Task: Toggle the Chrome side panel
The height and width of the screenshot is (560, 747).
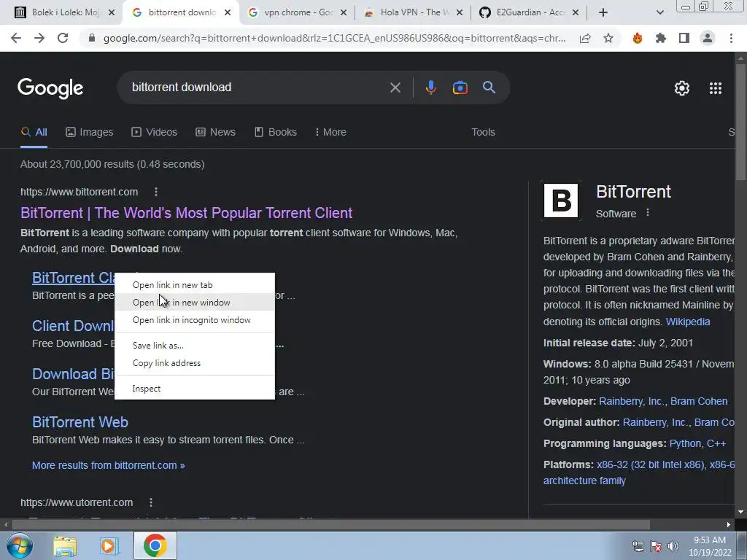Action: (x=684, y=38)
